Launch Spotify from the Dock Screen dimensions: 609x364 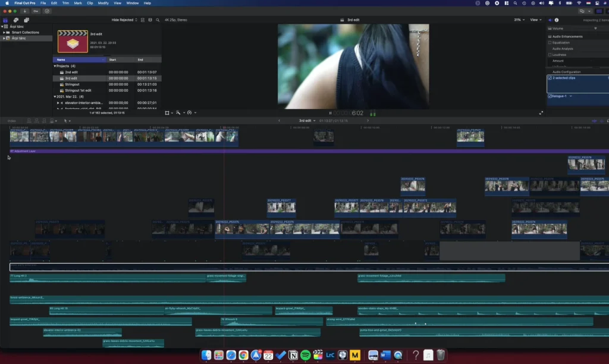(305, 354)
